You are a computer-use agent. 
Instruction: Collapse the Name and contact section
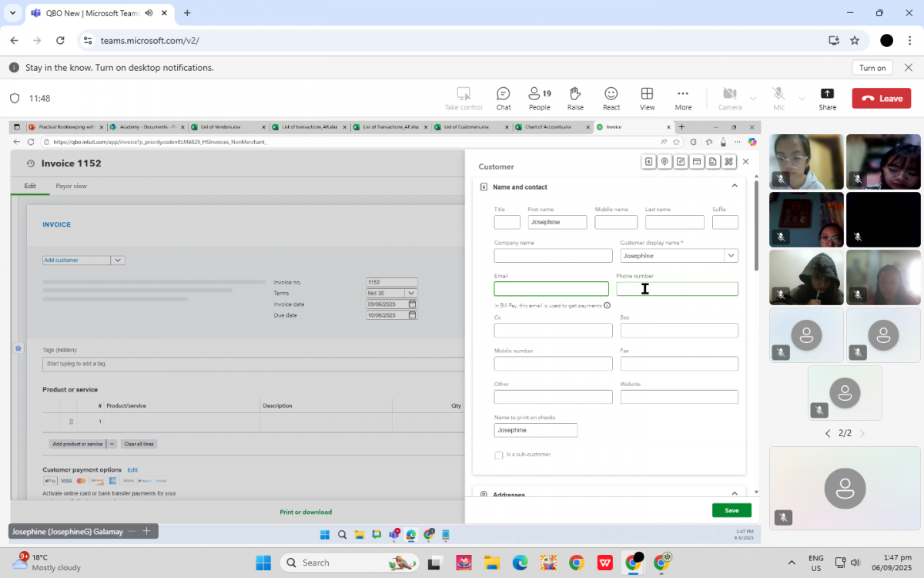click(x=734, y=186)
